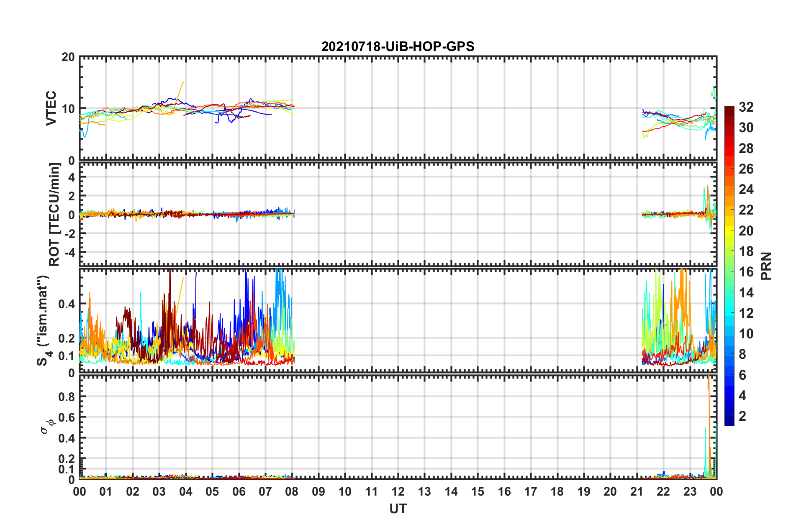Screen dimensions: 796x532
Task: Click the plot title 20210718-UiB-HOP-GPS
Action: [x=398, y=46]
